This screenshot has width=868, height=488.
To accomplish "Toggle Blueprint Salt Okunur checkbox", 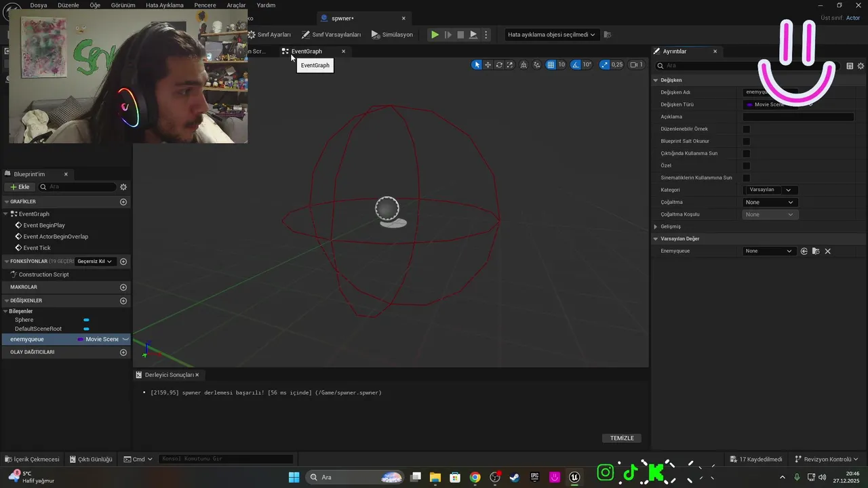I will pos(747,141).
